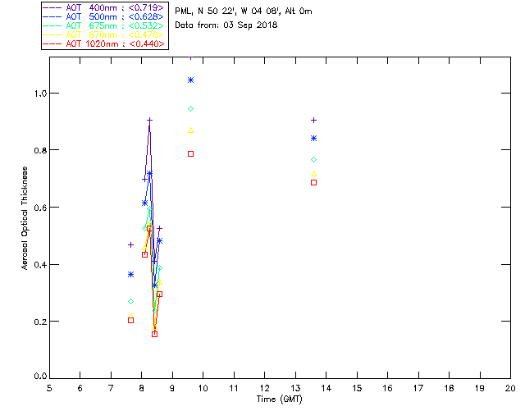The width and height of the screenshot is (525, 420).
Task: Click the 'Aerosol Optical Thickness' axis title
Action: (x=25, y=218)
